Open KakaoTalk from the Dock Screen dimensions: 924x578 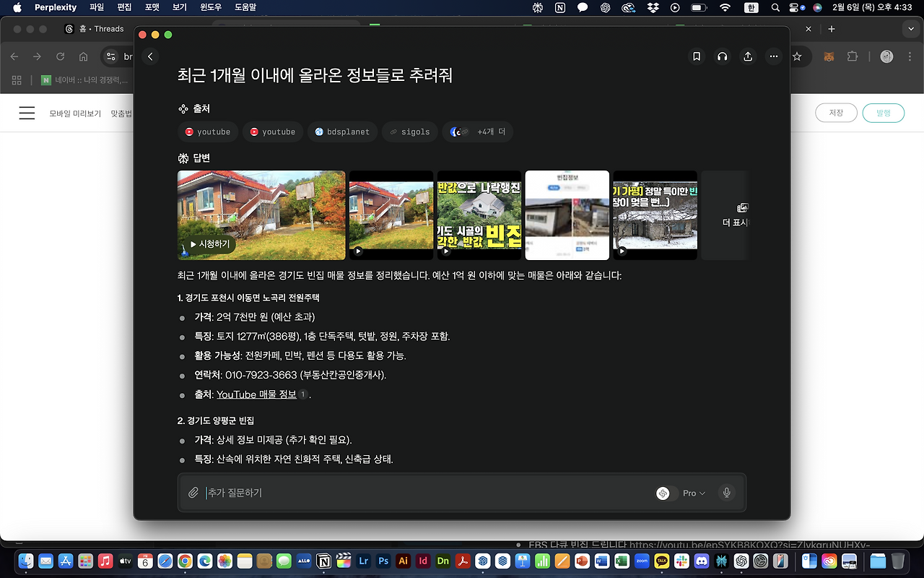(x=661, y=560)
